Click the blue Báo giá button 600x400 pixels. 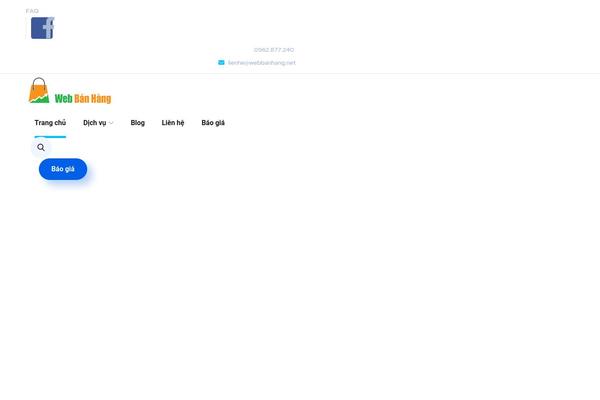point(63,169)
